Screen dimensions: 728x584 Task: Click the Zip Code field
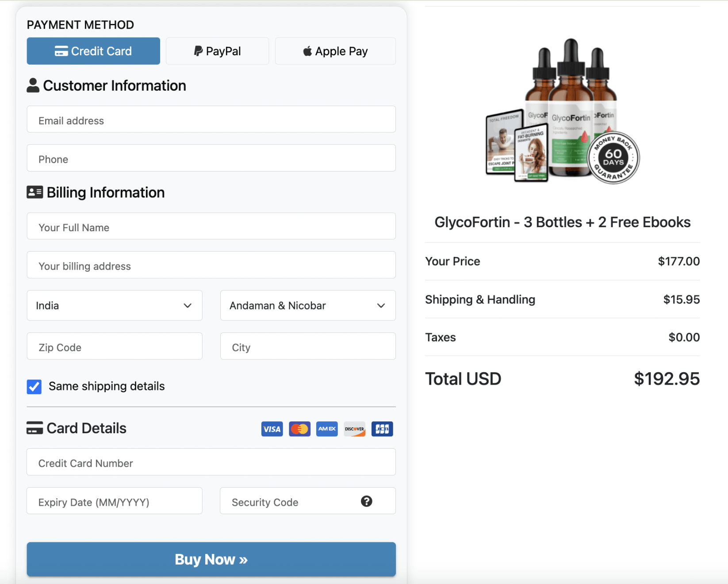(114, 347)
